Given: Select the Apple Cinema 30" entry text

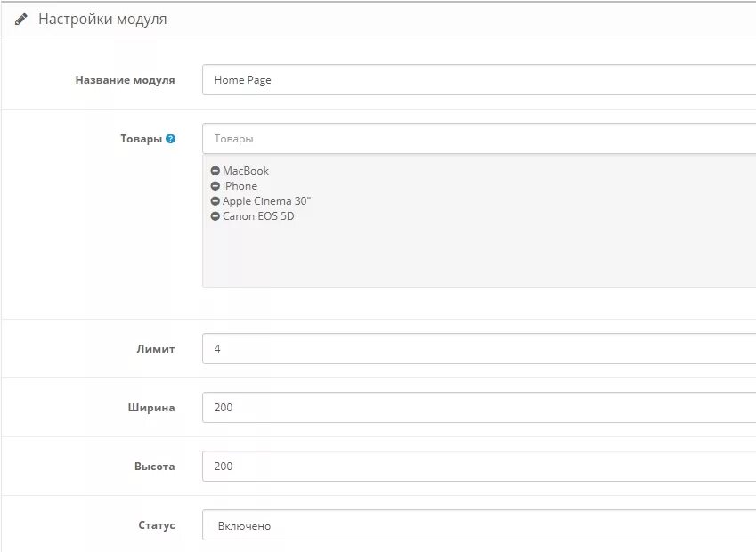Looking at the screenshot, I should coord(266,201).
